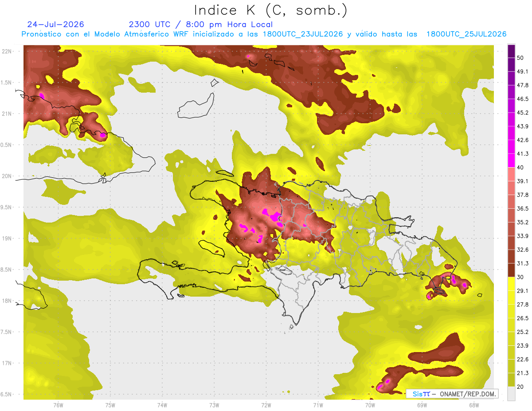This screenshot has height=411, width=532.
Task: Pick the salmon swatch between 39.1 and 40
Action: [511, 174]
